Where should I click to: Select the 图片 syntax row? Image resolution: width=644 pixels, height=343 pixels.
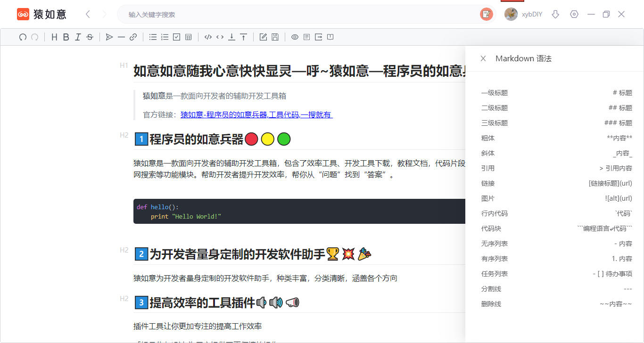pyautogui.click(x=556, y=198)
